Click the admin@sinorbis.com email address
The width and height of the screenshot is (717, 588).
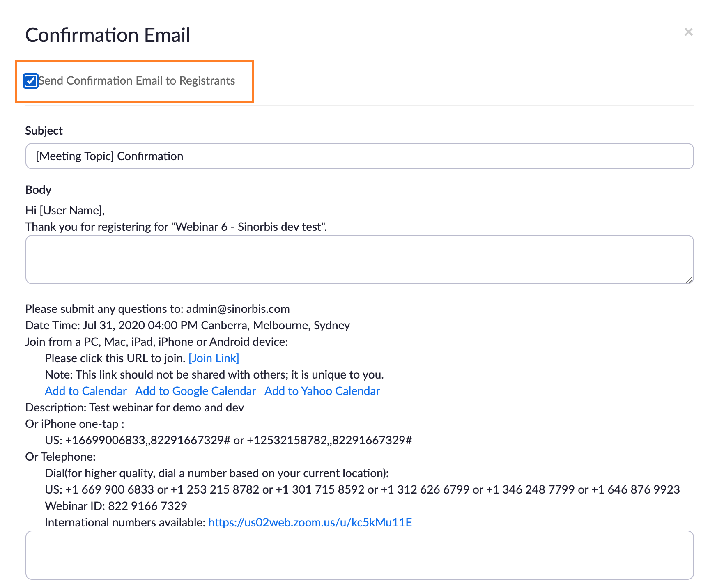click(237, 308)
